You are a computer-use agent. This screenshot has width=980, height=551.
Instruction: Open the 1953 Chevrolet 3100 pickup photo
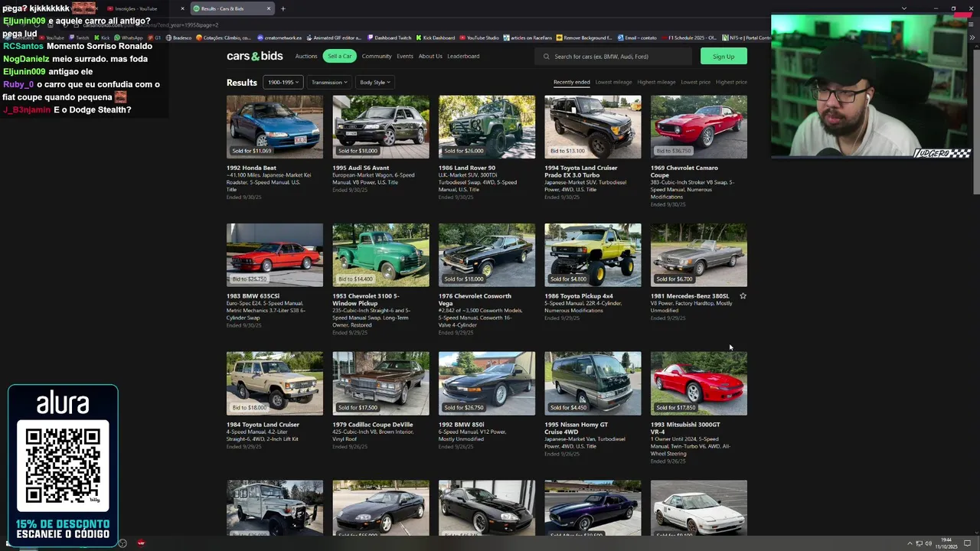tap(381, 255)
